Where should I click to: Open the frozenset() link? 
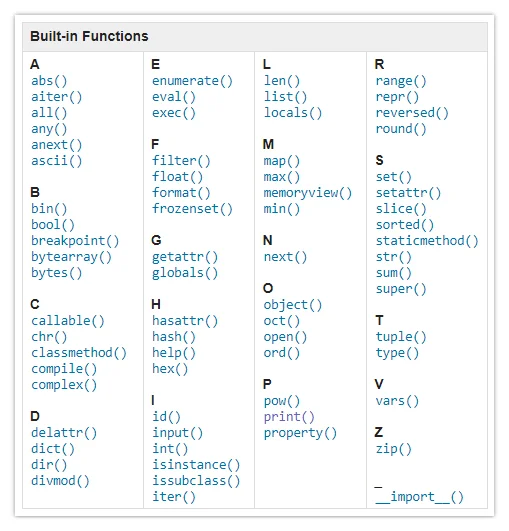click(192, 209)
